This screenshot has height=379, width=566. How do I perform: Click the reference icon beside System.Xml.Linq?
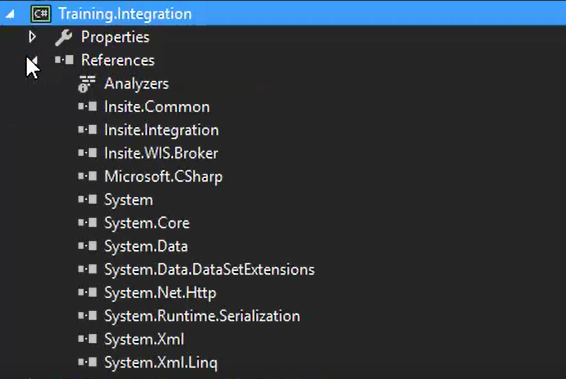(x=87, y=362)
